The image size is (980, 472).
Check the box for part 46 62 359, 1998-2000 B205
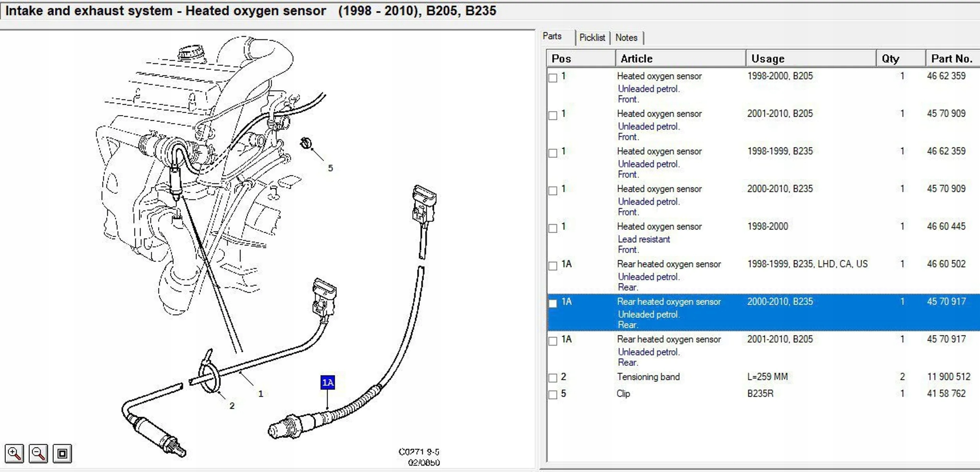click(x=553, y=78)
